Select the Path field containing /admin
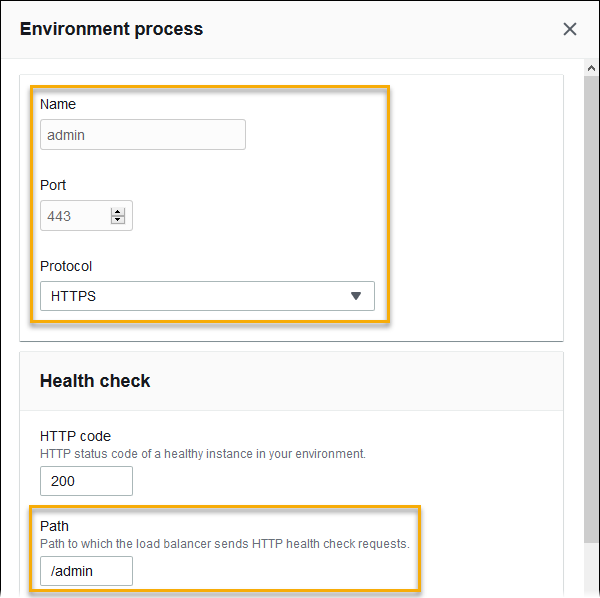 tap(86, 571)
